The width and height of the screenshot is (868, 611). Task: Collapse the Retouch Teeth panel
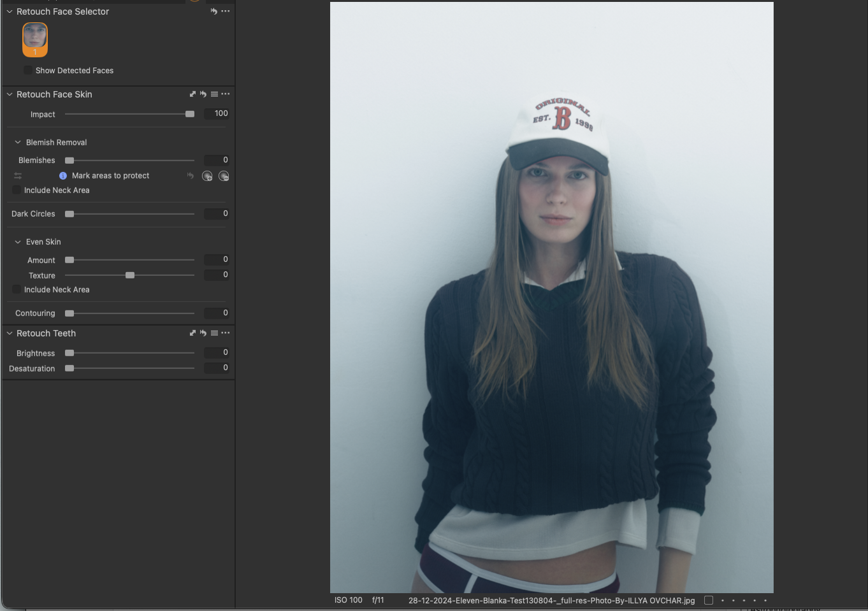(x=10, y=333)
